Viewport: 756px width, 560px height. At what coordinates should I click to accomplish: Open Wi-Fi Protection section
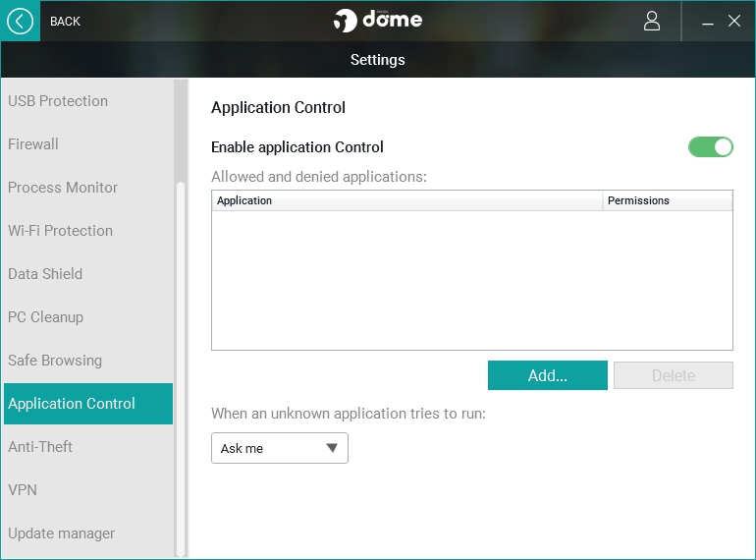tap(61, 231)
